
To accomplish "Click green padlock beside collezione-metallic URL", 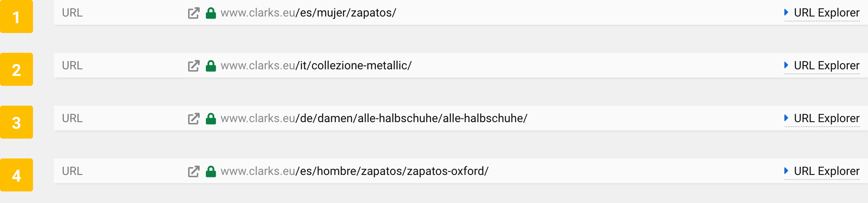I will pyautogui.click(x=211, y=66).
